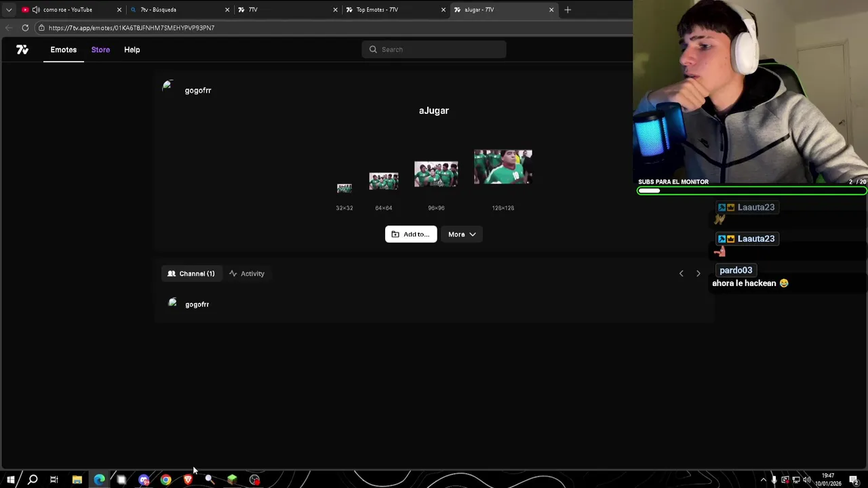Open Google Chrome from the taskbar
The image size is (868, 488).
tap(165, 480)
